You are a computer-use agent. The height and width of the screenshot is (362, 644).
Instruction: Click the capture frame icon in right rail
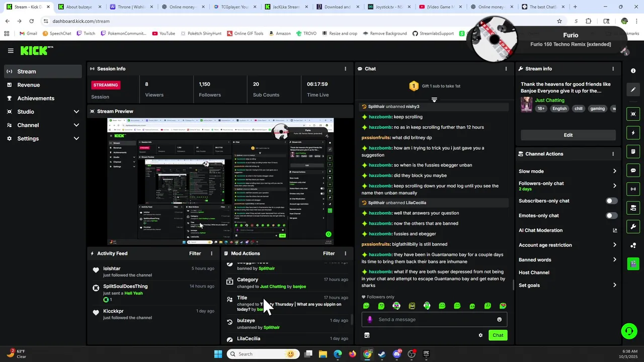point(633,114)
